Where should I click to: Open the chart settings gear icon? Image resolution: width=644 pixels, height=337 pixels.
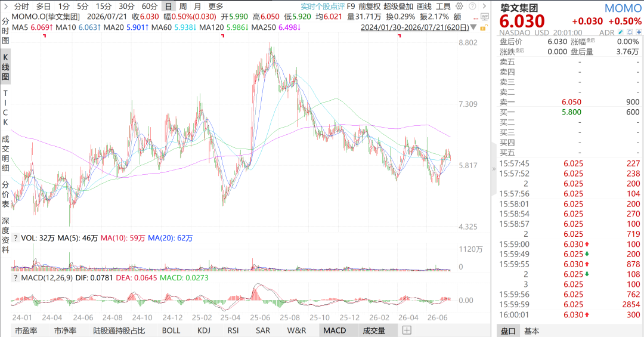(x=459, y=6)
